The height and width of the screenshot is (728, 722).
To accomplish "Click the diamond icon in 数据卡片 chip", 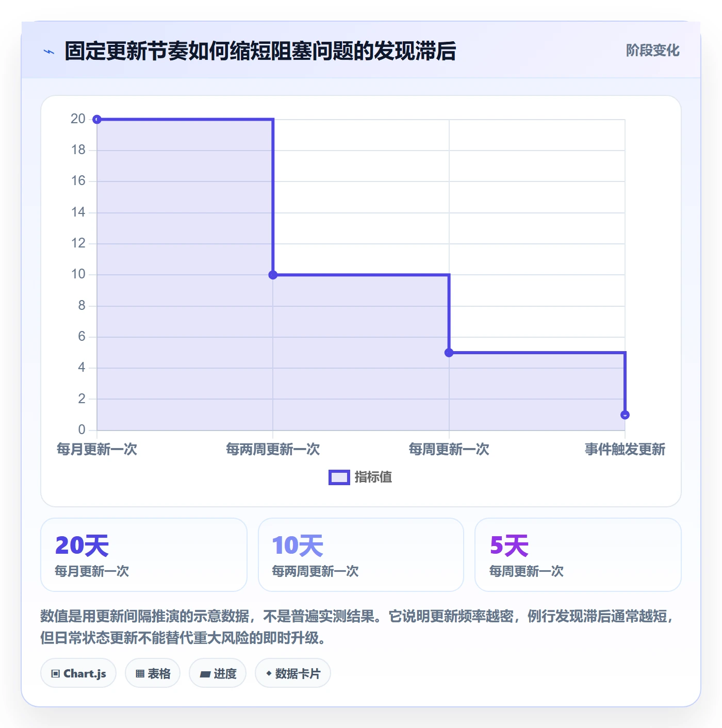I will [x=269, y=673].
